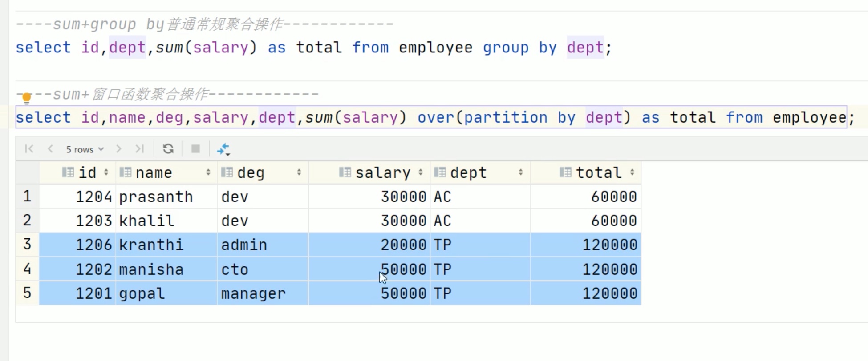Sort by the name column header
This screenshot has height=361, width=868.
point(166,172)
